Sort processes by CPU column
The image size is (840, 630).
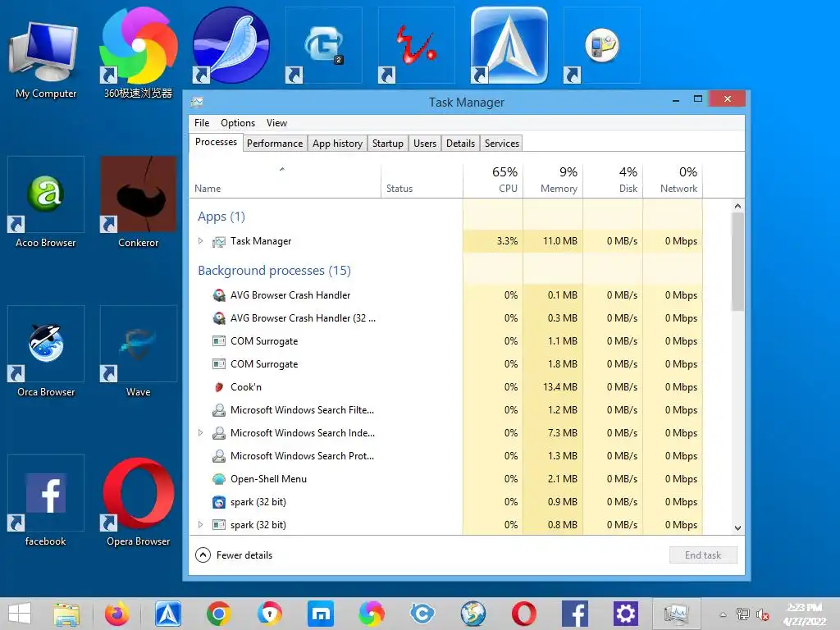pyautogui.click(x=493, y=180)
